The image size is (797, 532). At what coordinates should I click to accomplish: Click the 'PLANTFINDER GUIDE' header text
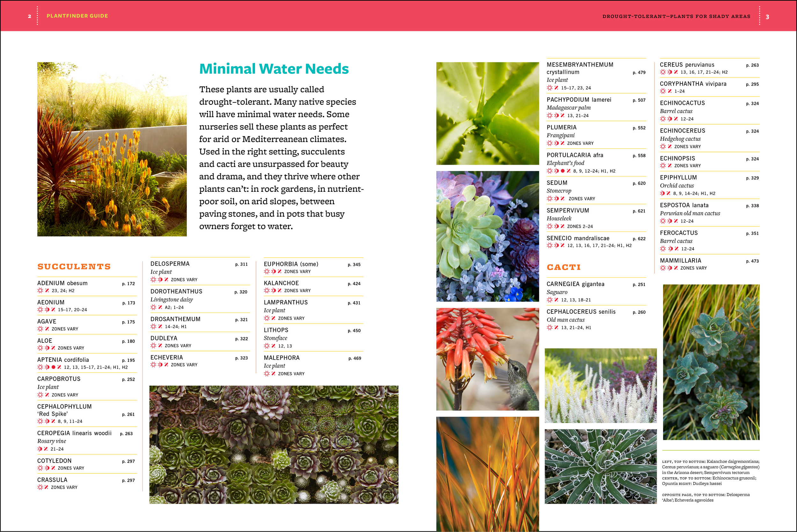(x=77, y=16)
